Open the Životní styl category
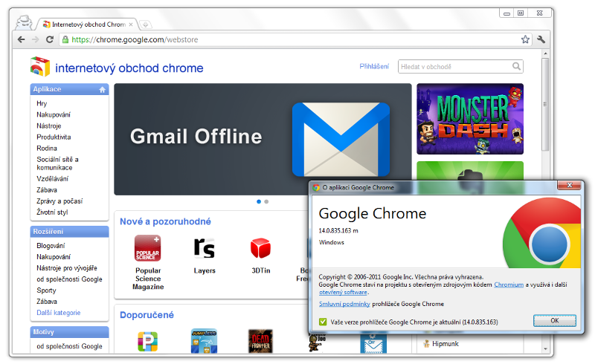Image resolution: width=595 pixels, height=364 pixels. 52,212
